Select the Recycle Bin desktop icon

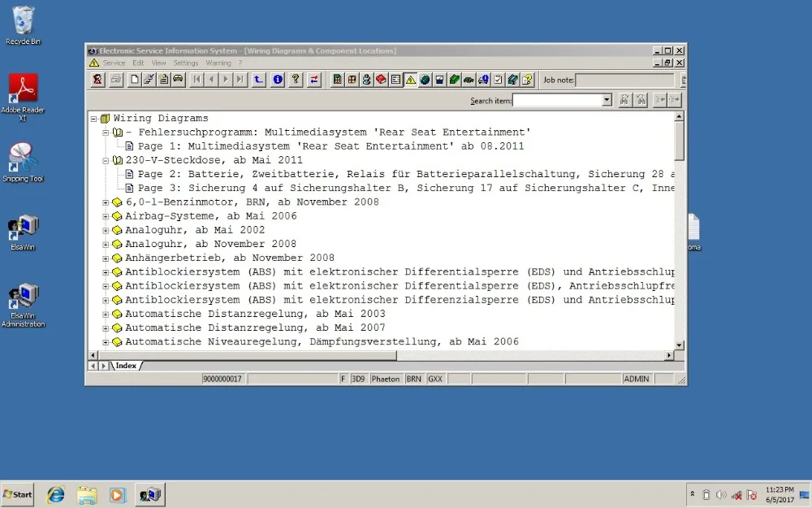(x=23, y=25)
